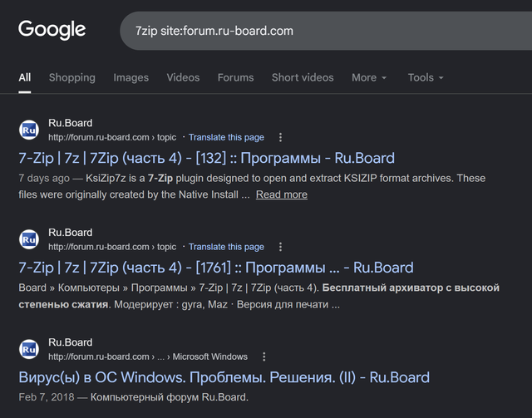Click the 'Feb 7, 2018' date text
This screenshot has height=418, width=532.
[47, 397]
